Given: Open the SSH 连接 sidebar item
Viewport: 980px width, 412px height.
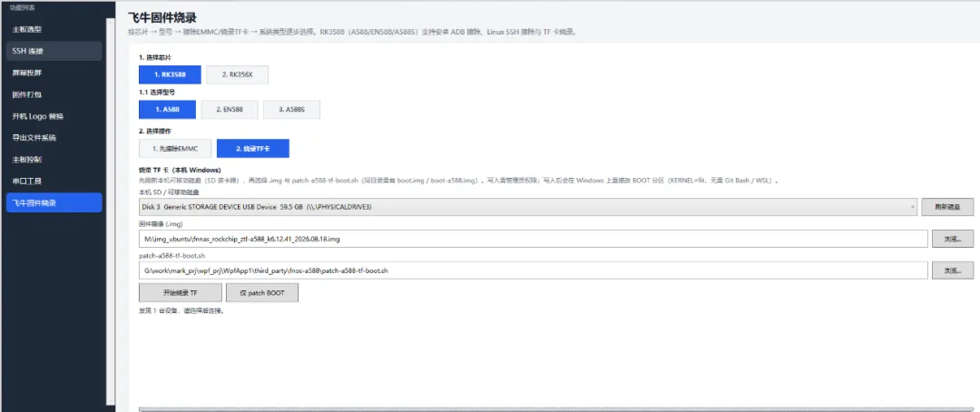Looking at the screenshot, I should pyautogui.click(x=54, y=51).
